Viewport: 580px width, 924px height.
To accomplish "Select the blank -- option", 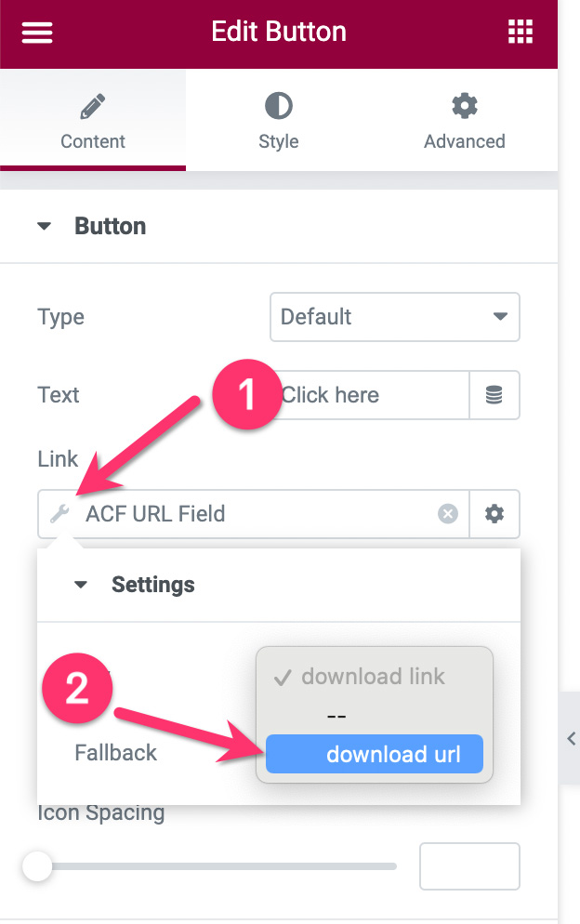I will pos(336,716).
